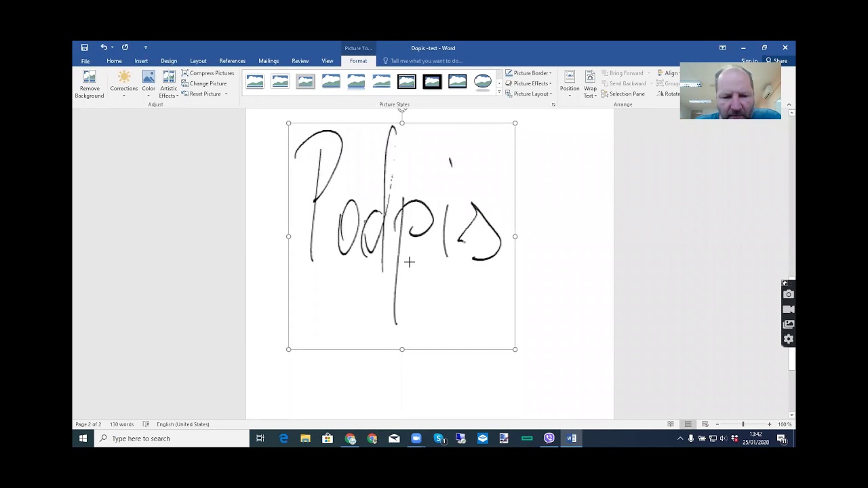Open Picture Effects dropdown
868x488 pixels.
point(528,83)
